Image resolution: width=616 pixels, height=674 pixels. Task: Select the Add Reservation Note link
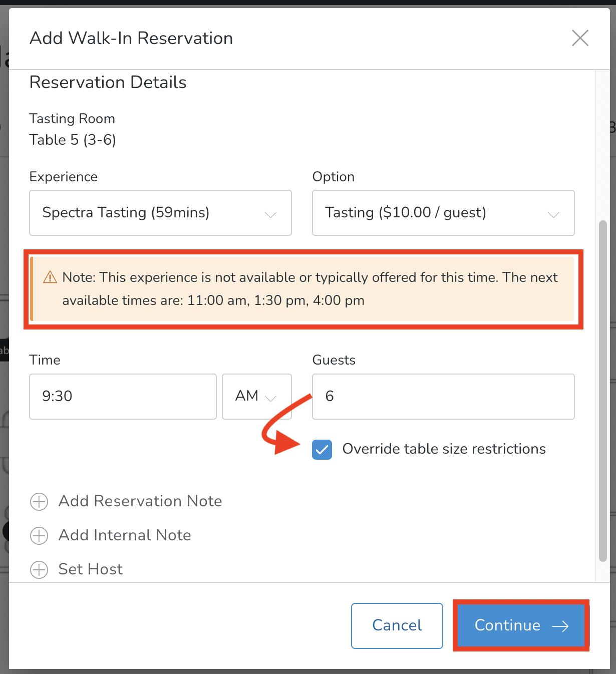pos(140,501)
